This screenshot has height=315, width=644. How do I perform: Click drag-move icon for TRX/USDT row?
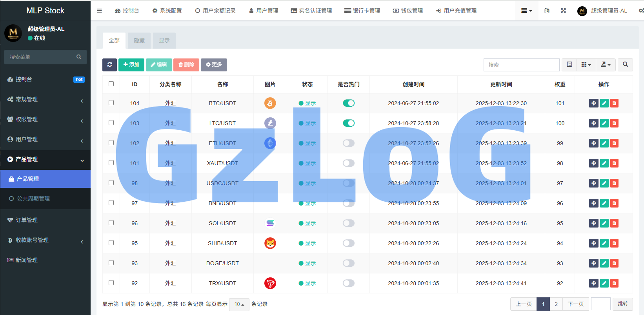click(x=593, y=283)
